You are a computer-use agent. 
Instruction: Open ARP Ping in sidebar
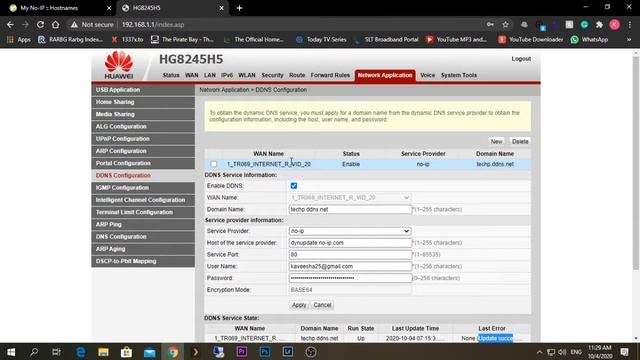pos(143,224)
